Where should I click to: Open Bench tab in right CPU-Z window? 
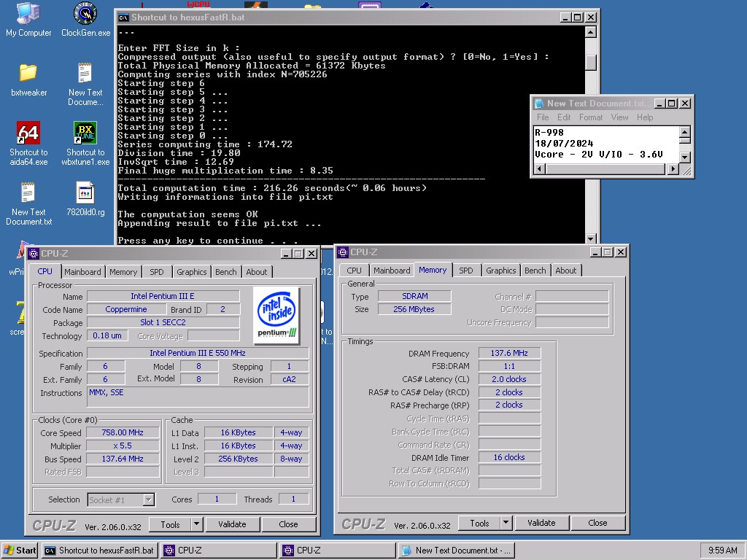535,271
